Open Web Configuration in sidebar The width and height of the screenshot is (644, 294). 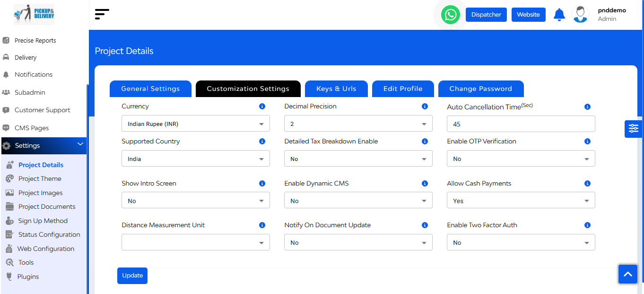[46, 249]
